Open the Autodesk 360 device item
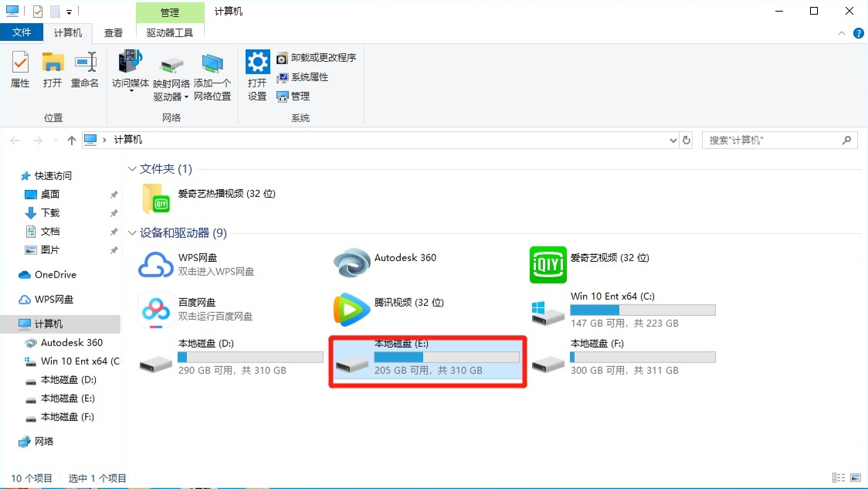The height and width of the screenshot is (489, 868). click(x=351, y=264)
